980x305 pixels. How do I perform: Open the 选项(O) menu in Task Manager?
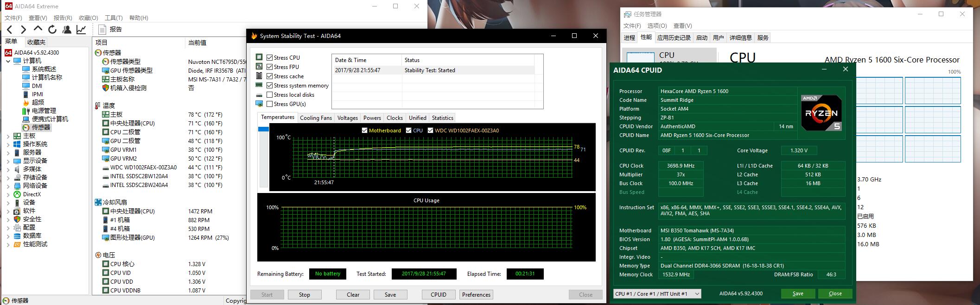click(x=657, y=26)
